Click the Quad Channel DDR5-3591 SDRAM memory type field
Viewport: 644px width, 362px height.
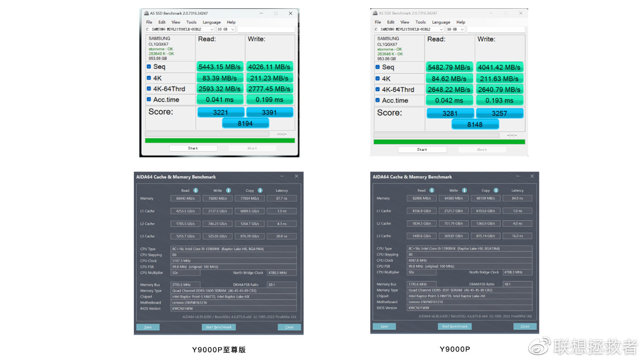point(470,290)
